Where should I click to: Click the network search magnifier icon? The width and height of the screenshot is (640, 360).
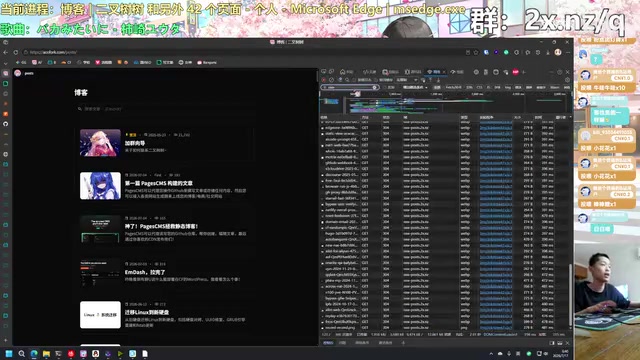(347, 80)
